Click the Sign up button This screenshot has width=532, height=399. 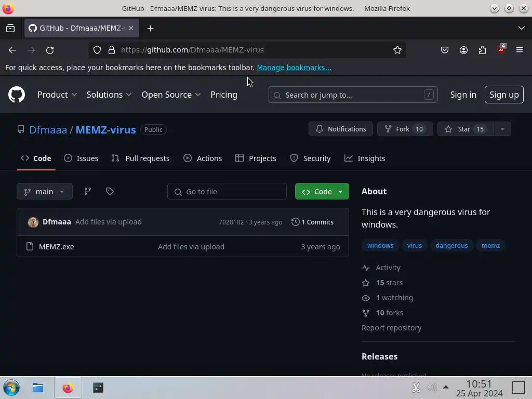[x=504, y=95]
